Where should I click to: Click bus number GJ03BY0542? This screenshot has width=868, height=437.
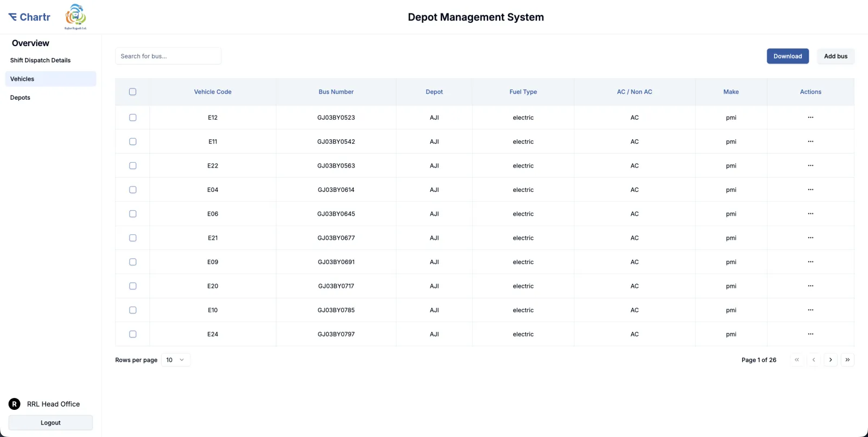[336, 142]
